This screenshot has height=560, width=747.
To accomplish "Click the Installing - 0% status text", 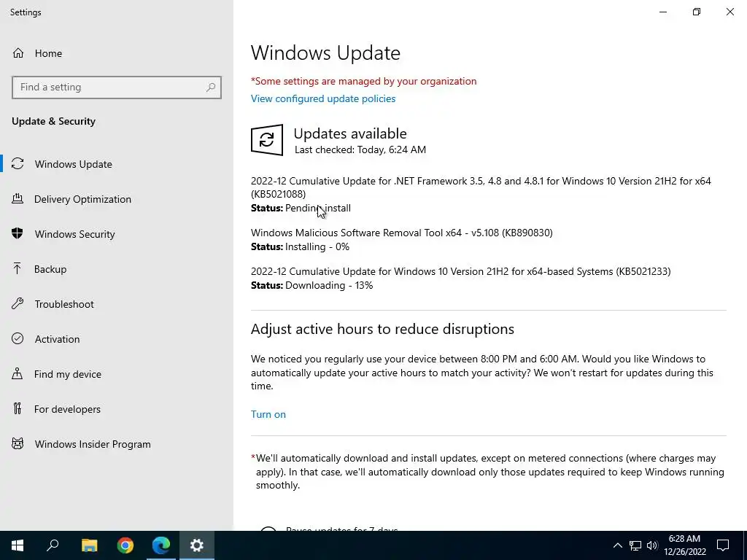I will (317, 246).
